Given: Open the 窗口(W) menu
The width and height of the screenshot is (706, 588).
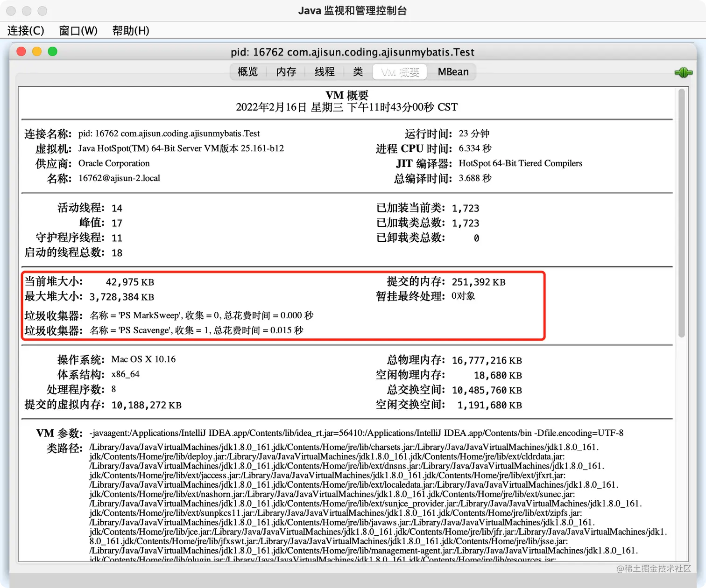Looking at the screenshot, I should point(78,31).
